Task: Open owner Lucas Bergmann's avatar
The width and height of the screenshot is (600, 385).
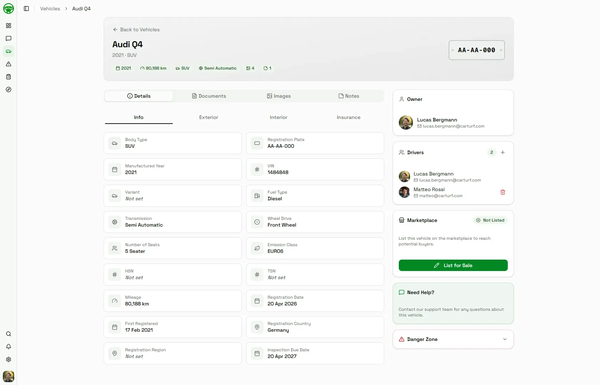Action: point(406,122)
